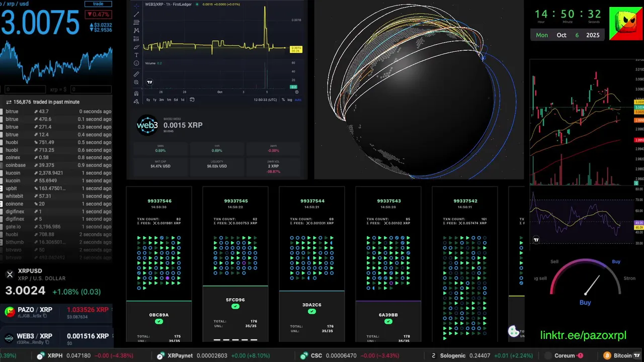Toggle stay in drawing mode pencil-lock icon

point(136,101)
